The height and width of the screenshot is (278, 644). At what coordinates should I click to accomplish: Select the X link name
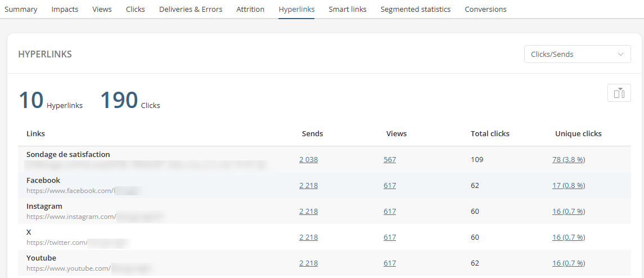pyautogui.click(x=29, y=232)
